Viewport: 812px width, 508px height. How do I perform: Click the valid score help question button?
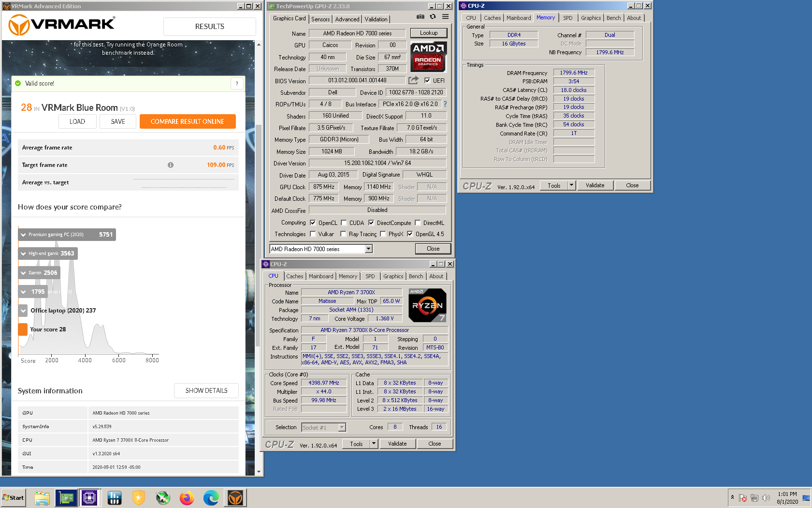pyautogui.click(x=237, y=83)
